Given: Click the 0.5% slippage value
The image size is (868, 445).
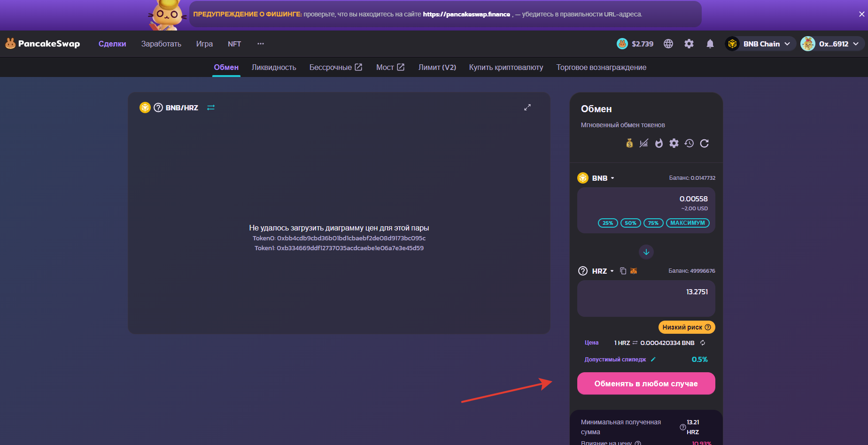Looking at the screenshot, I should pyautogui.click(x=700, y=359).
